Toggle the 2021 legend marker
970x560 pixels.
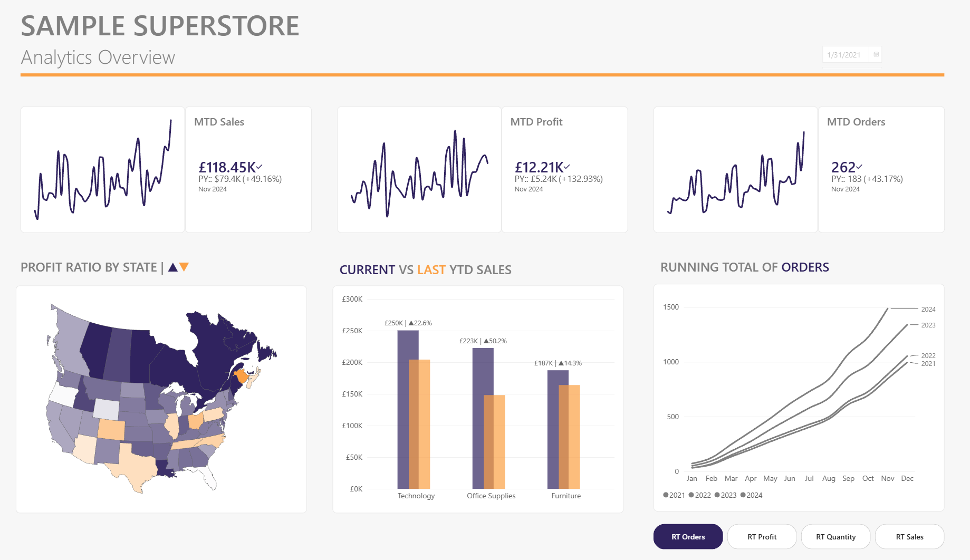(x=666, y=495)
